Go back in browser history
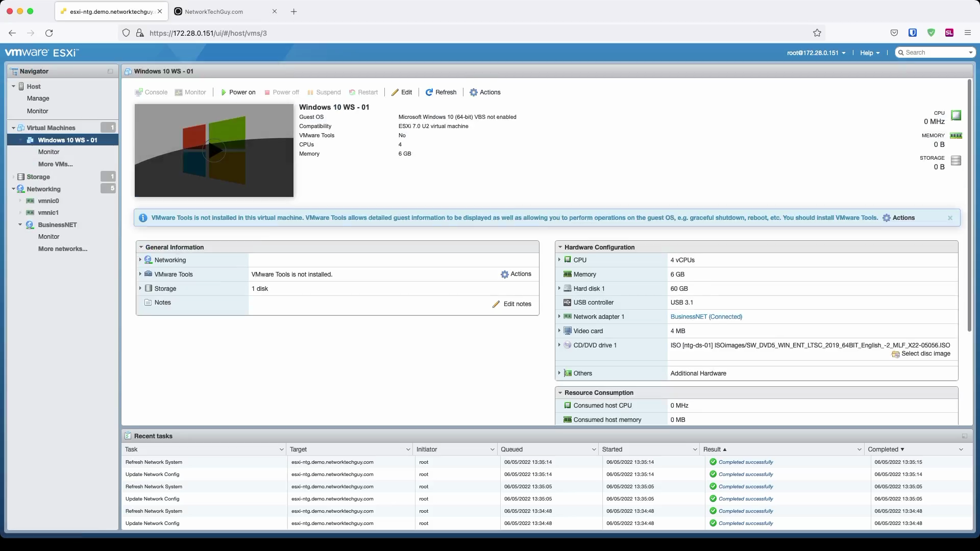This screenshot has width=980, height=551. [x=12, y=33]
